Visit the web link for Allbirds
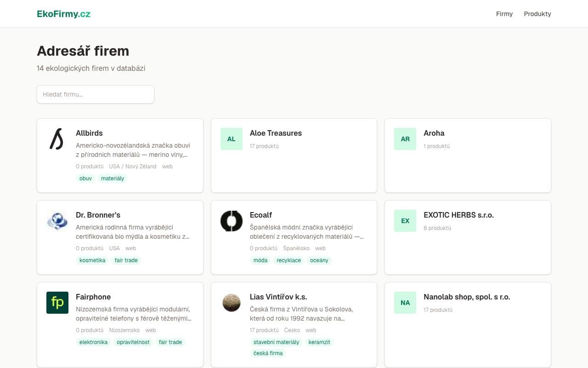The height and width of the screenshot is (368, 588). click(x=167, y=167)
